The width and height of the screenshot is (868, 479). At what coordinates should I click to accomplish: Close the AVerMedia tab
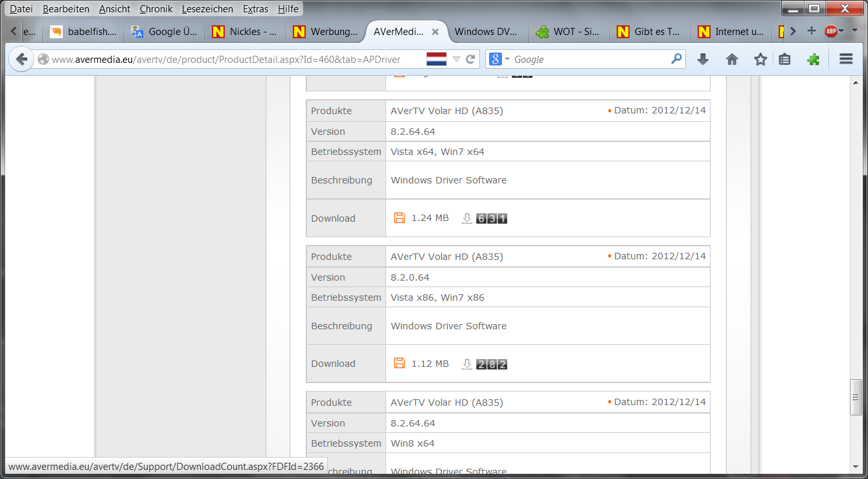(435, 31)
